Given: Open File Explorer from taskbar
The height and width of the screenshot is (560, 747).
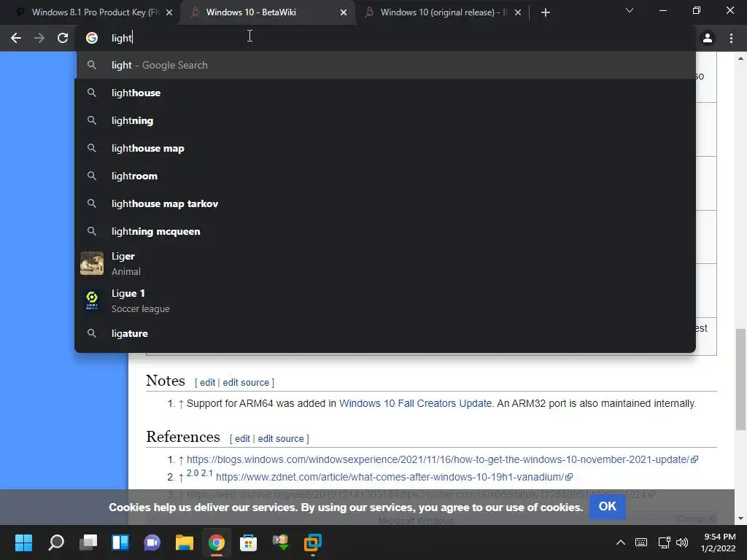Looking at the screenshot, I should (184, 542).
